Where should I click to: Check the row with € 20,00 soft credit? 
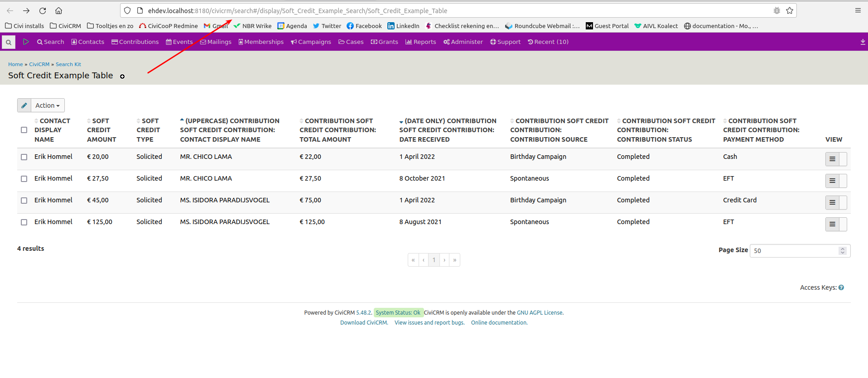coord(24,157)
